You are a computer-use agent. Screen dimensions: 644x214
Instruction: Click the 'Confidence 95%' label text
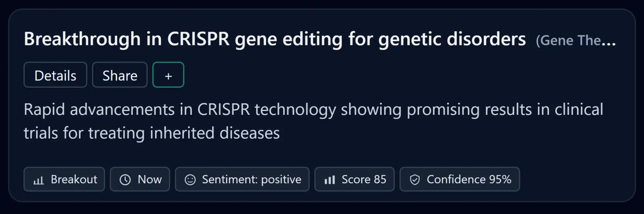(469, 180)
